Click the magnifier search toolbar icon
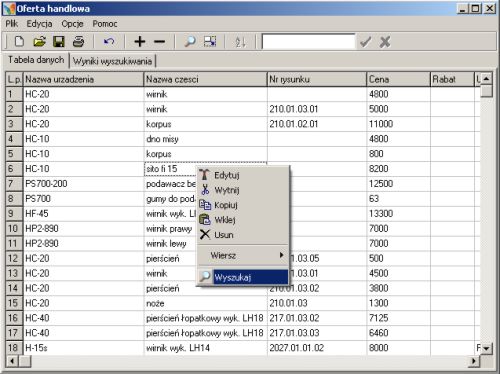 (190, 42)
